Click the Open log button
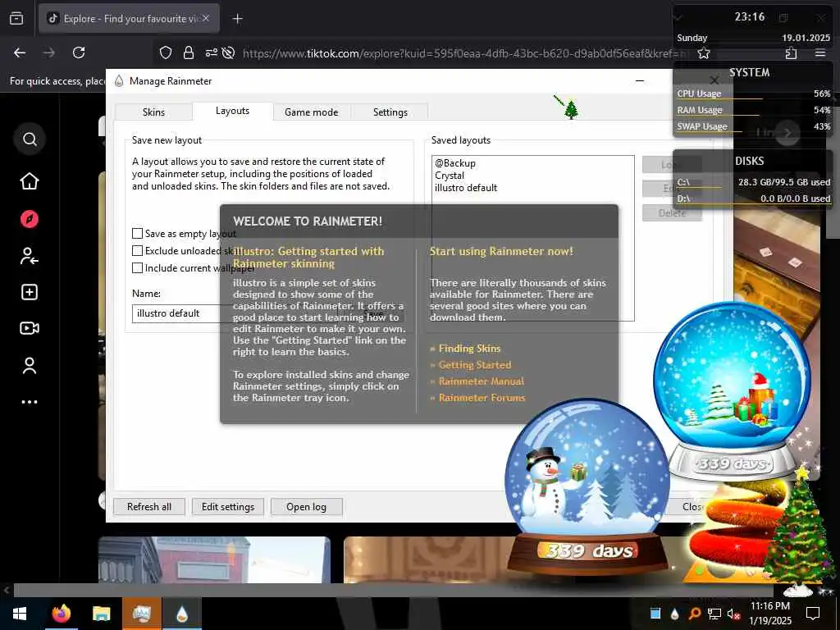Screen dimensions: 840x630 (x=307, y=507)
